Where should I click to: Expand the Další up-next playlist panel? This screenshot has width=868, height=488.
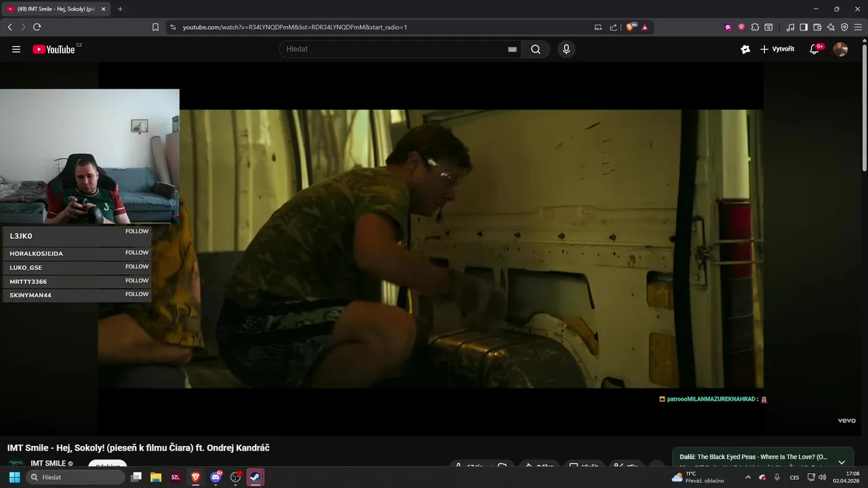(x=842, y=462)
